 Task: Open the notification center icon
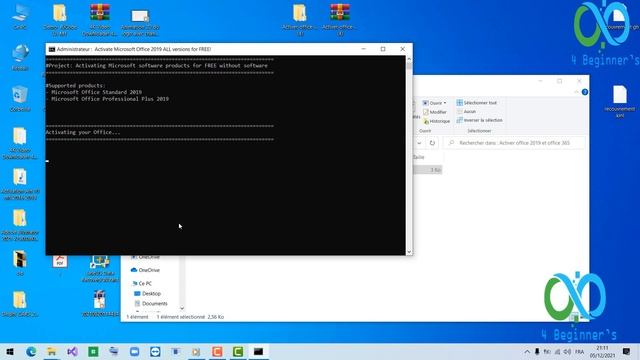pos(627,351)
